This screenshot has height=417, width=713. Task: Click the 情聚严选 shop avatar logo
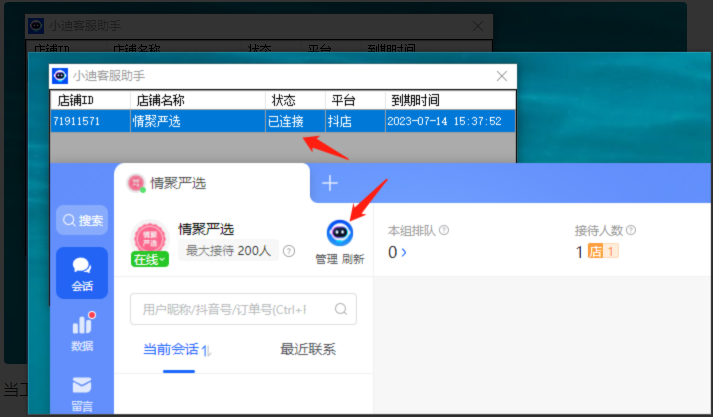tap(150, 237)
